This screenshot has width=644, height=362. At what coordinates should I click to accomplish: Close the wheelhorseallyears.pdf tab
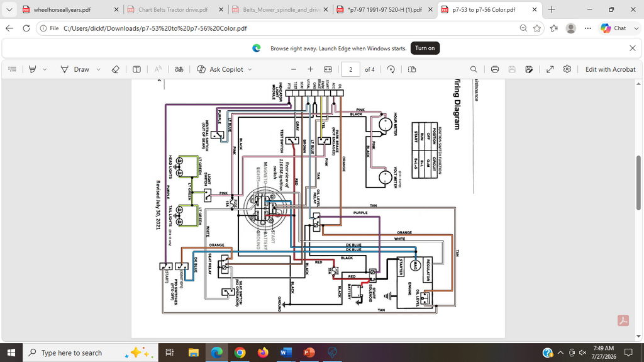(116, 9)
